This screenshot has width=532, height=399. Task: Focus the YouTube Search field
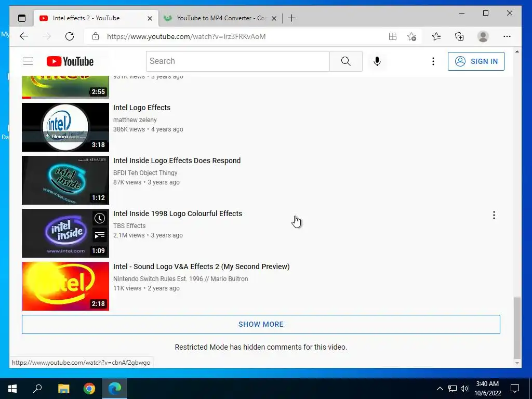pyautogui.click(x=238, y=61)
